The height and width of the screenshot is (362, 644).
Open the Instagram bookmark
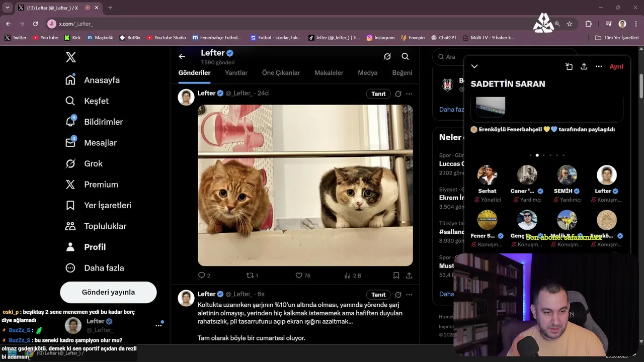point(380,38)
